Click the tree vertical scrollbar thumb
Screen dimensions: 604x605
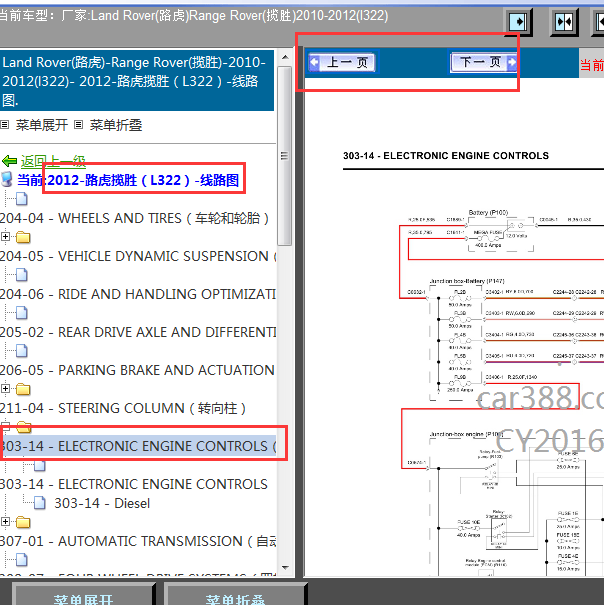[x=284, y=155]
